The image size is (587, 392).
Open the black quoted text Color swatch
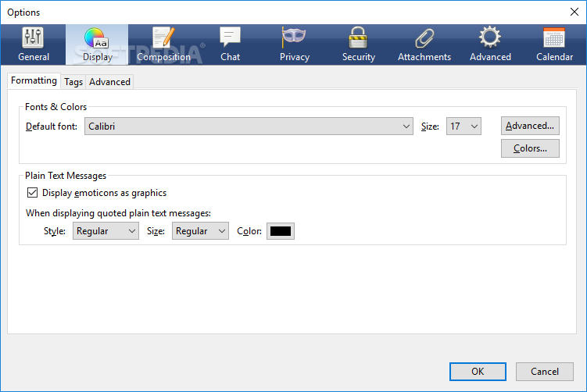[x=281, y=231]
